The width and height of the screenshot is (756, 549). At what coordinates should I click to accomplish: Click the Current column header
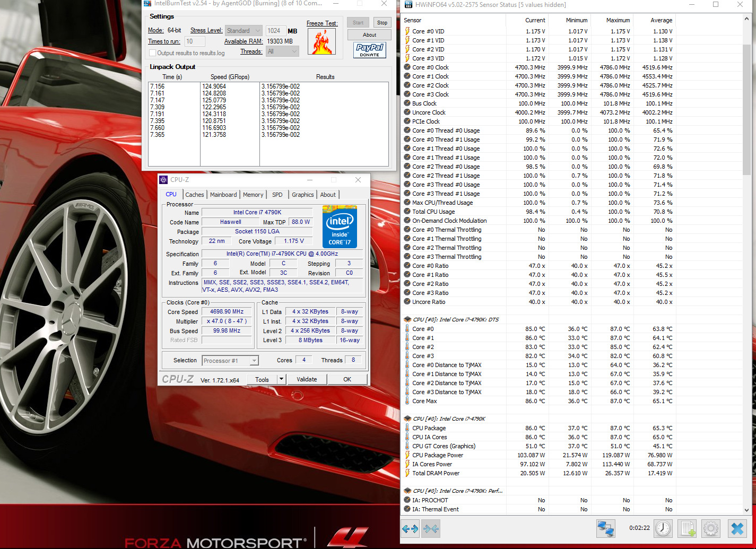(x=527, y=20)
